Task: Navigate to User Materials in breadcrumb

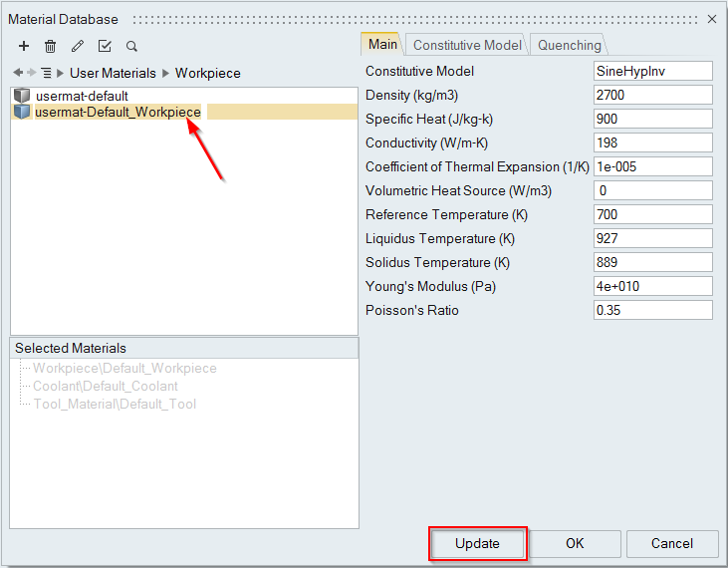Action: click(113, 73)
